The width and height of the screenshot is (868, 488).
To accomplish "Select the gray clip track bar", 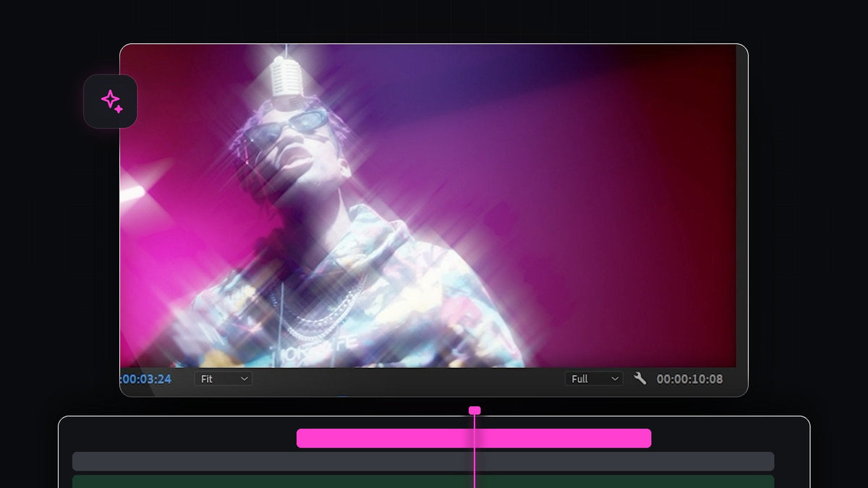I will [x=423, y=461].
